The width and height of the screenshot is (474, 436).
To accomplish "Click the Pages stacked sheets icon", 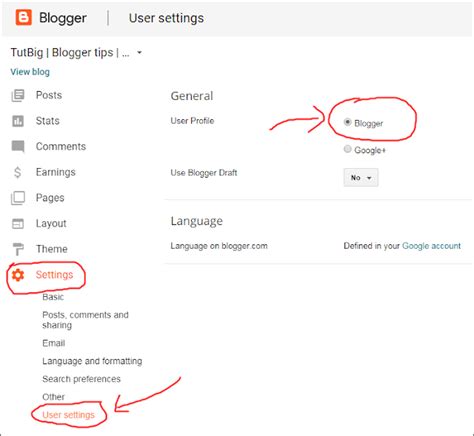I will (18, 198).
